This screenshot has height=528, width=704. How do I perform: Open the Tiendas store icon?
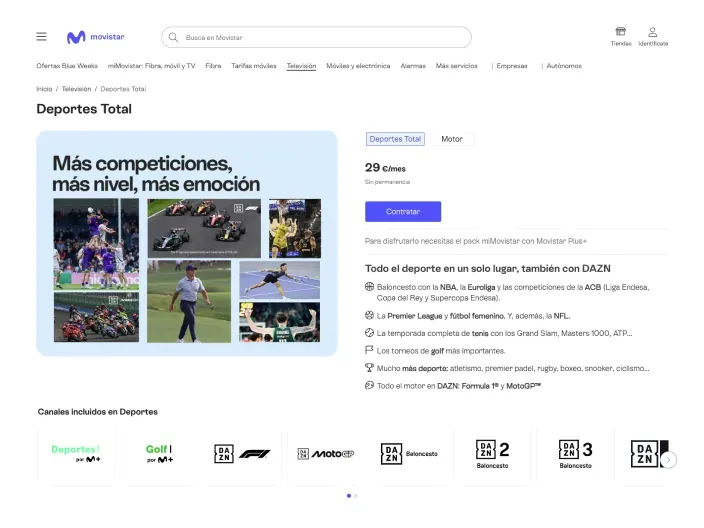tap(620, 31)
